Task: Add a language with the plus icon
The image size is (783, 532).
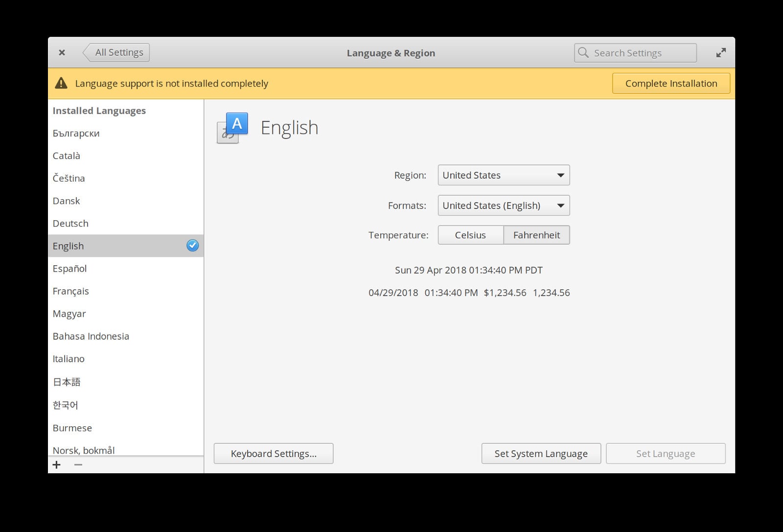Action: [x=57, y=465]
